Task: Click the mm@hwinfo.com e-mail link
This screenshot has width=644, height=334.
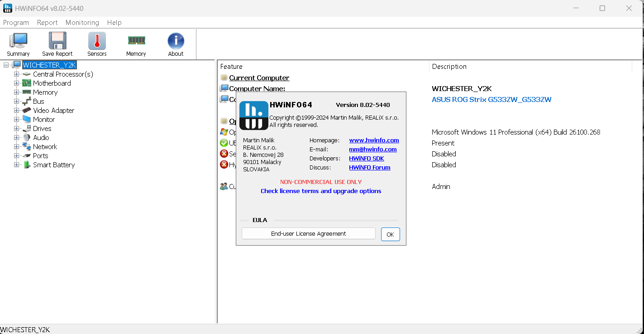Action: pyautogui.click(x=373, y=150)
